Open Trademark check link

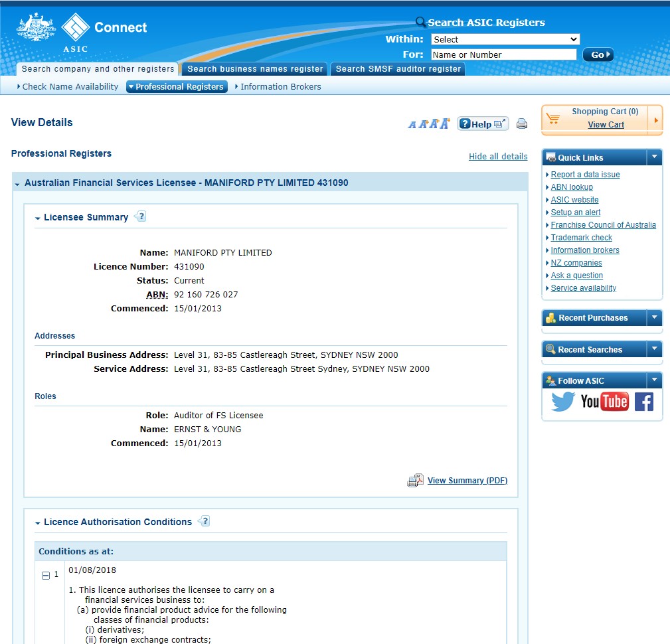tap(581, 238)
